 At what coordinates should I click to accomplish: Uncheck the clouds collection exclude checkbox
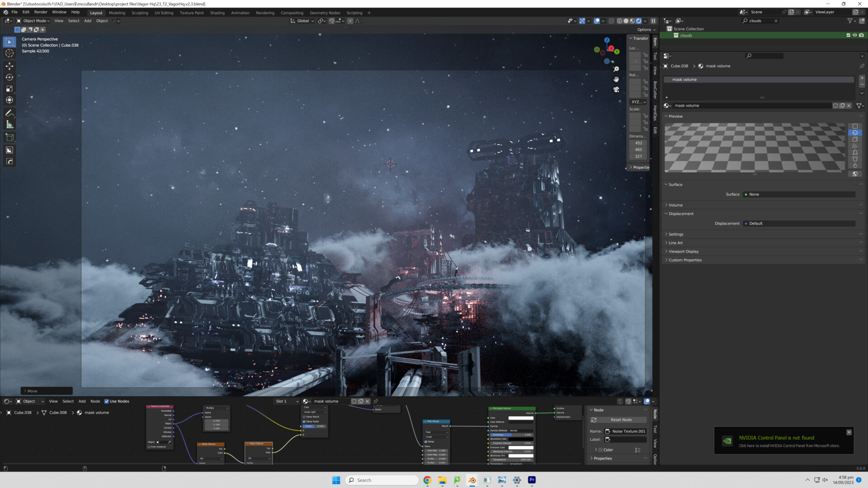pos(848,35)
